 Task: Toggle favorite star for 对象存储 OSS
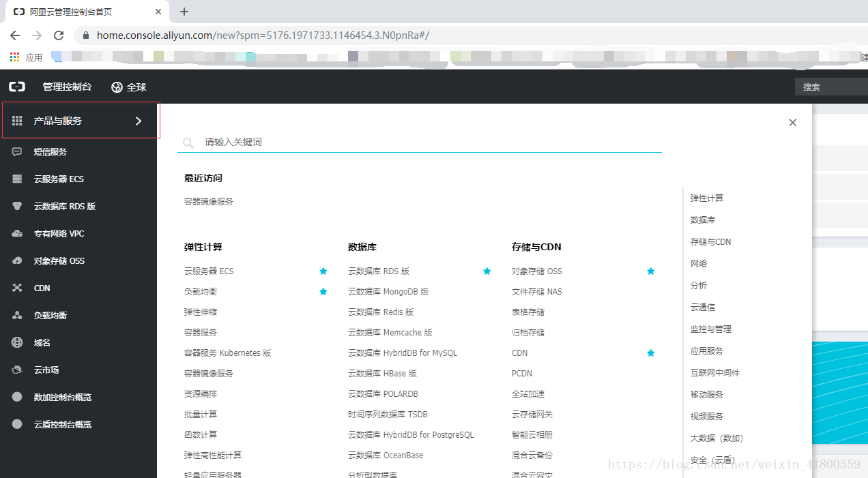pyautogui.click(x=651, y=271)
